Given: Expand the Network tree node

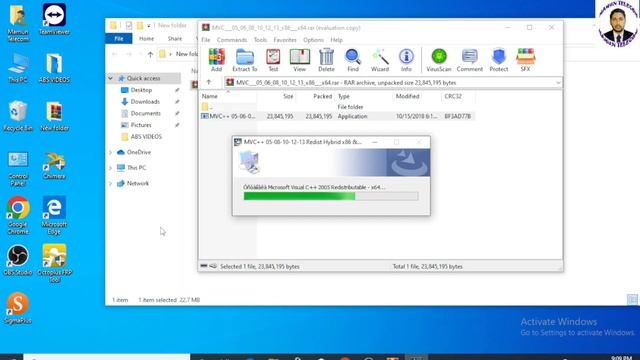Looking at the screenshot, I should click(x=111, y=183).
